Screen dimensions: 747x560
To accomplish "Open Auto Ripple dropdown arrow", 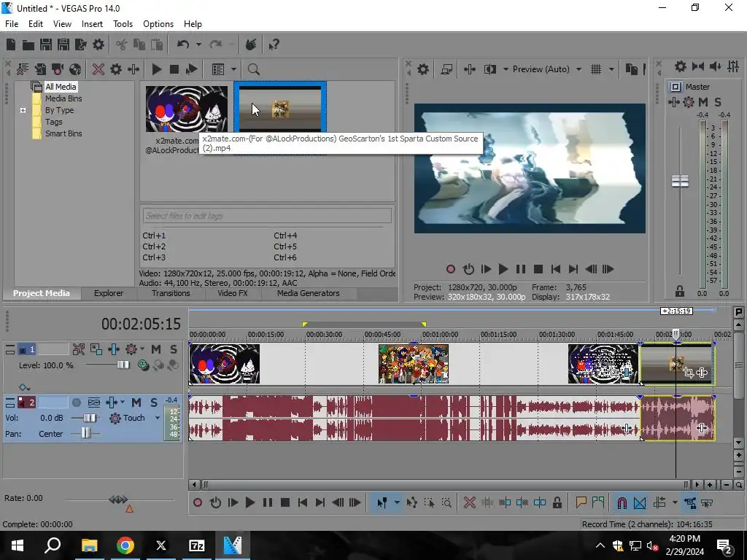I will (x=674, y=503).
